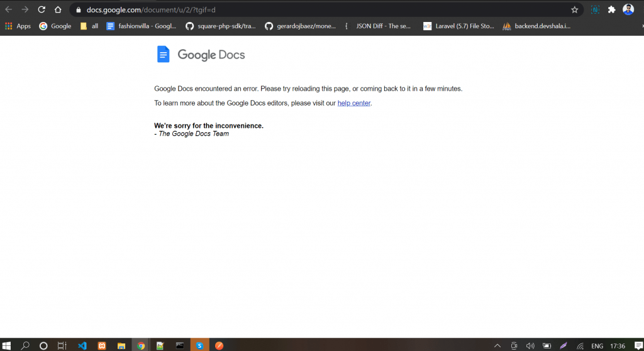This screenshot has width=644, height=351.
Task: Open the gerardojbaez/mone... GitHub bookmark
Action: [300, 26]
